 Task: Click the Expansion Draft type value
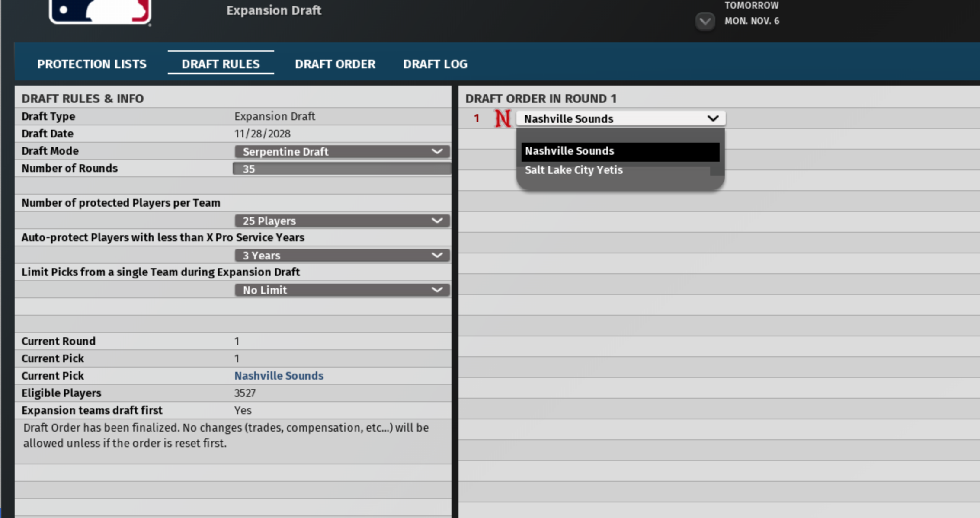pos(275,116)
